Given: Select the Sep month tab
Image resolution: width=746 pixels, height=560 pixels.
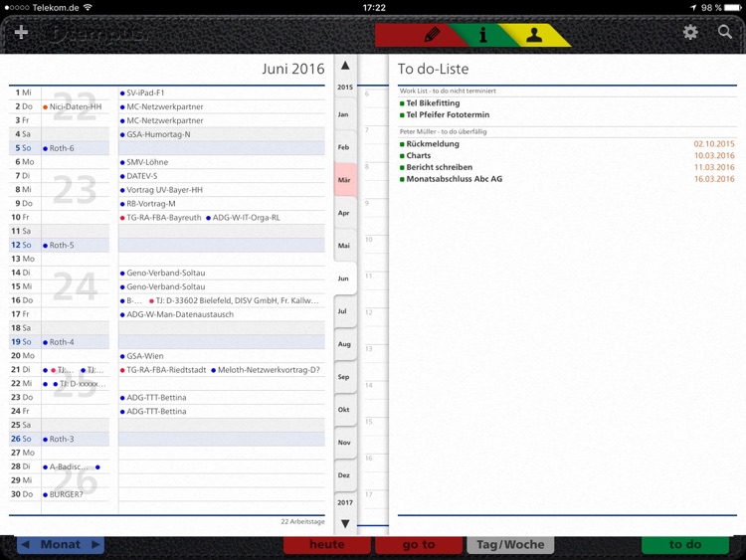Looking at the screenshot, I should [x=343, y=377].
